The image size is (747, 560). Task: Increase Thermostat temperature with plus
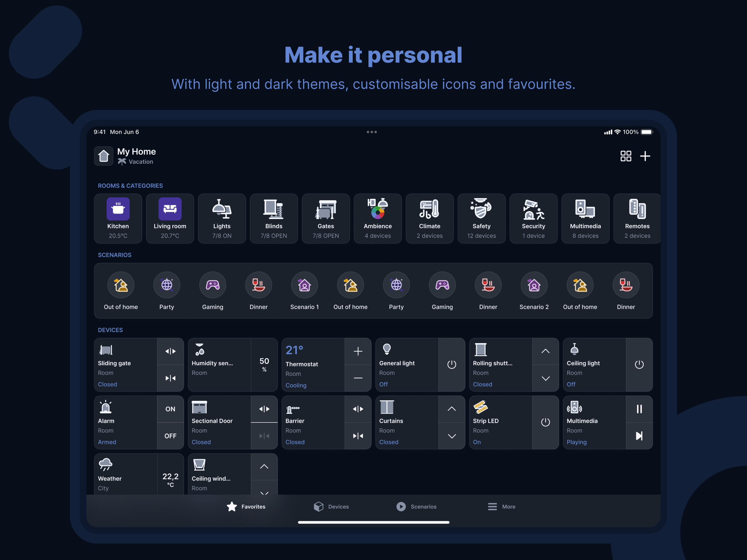click(358, 351)
